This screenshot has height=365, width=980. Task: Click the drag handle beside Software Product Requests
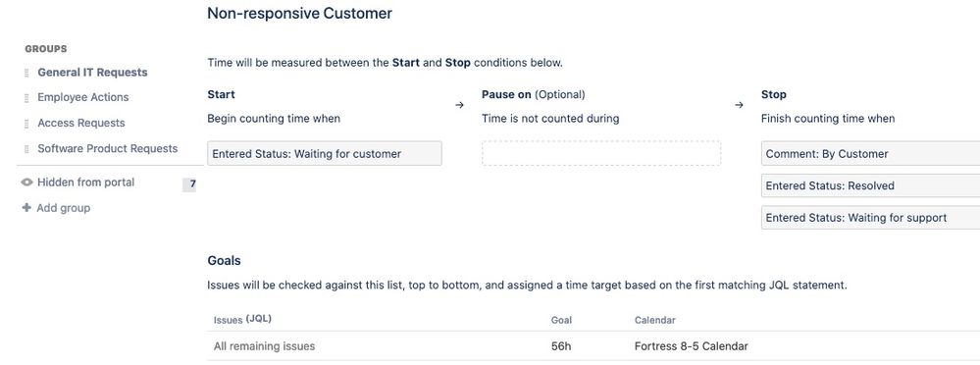pyautogui.click(x=26, y=149)
